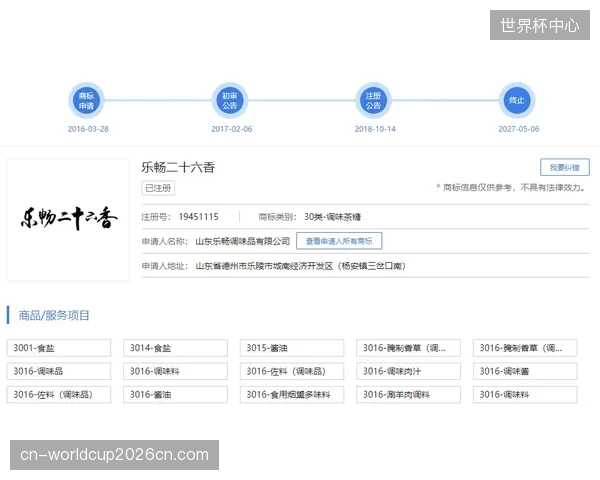The height and width of the screenshot is (480, 600).
Task: Click the 注册号 label
Action: (x=156, y=217)
